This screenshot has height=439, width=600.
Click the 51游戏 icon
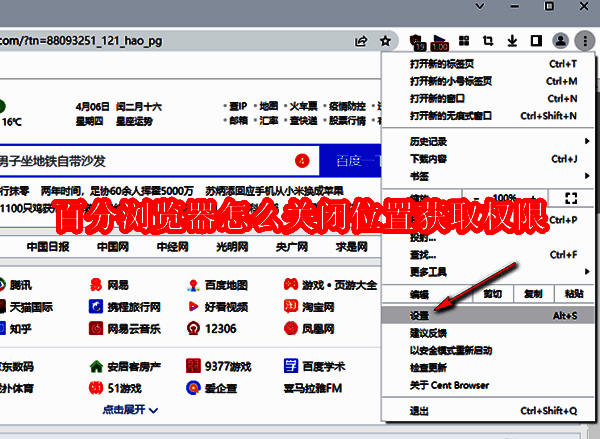pos(96,388)
